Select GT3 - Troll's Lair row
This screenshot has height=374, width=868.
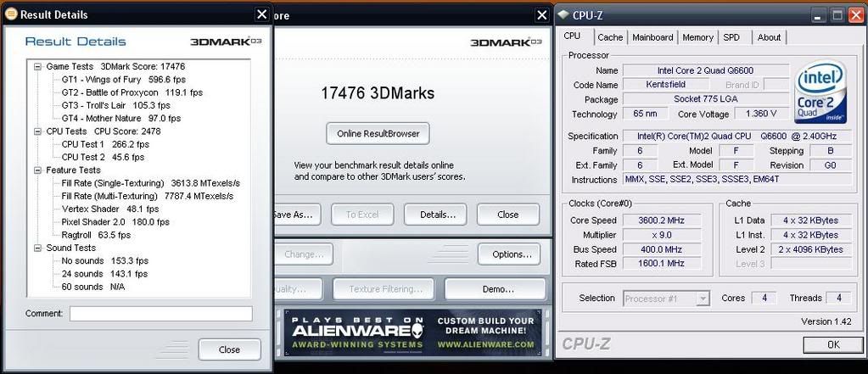[x=115, y=105]
